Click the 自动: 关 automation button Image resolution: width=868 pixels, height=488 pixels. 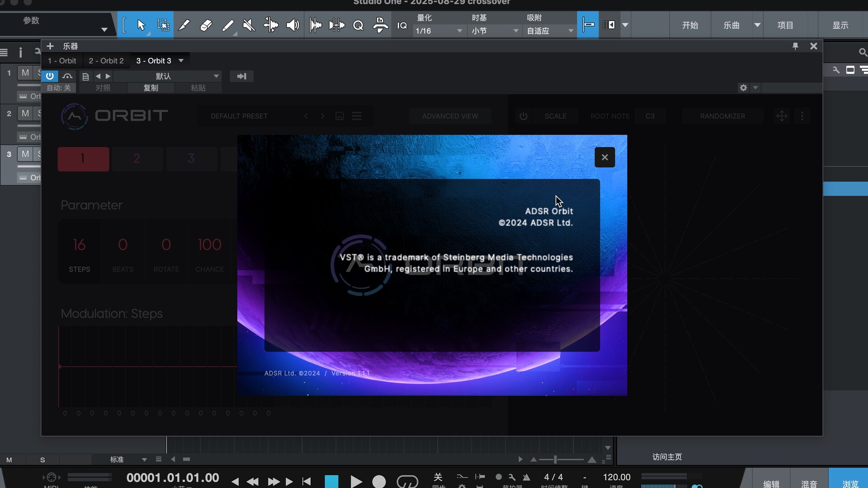pos(59,88)
